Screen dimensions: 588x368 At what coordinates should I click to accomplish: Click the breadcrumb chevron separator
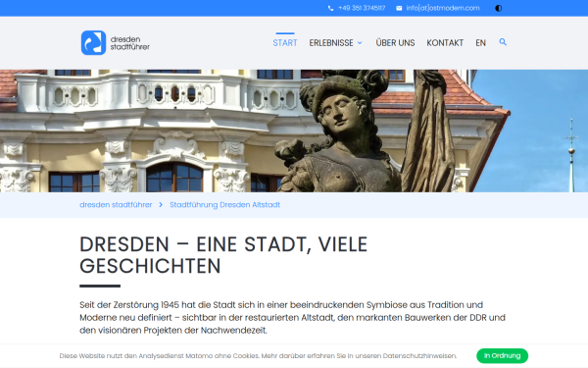coord(161,205)
